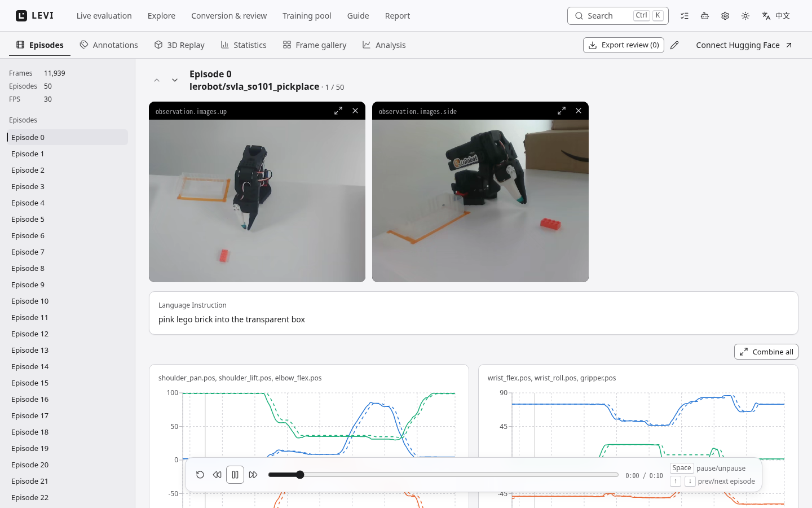812x508 pixels.
Task: Skip forward with the fast-forward icon
Action: click(253, 475)
